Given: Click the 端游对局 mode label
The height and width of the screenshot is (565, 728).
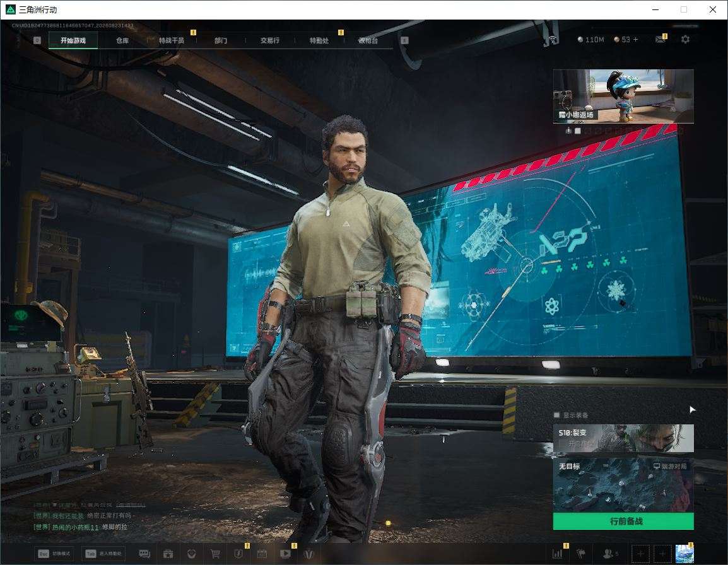Looking at the screenshot, I should (x=670, y=466).
